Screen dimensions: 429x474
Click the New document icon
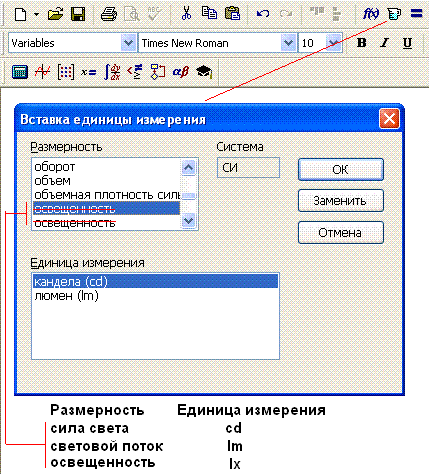(x=21, y=14)
